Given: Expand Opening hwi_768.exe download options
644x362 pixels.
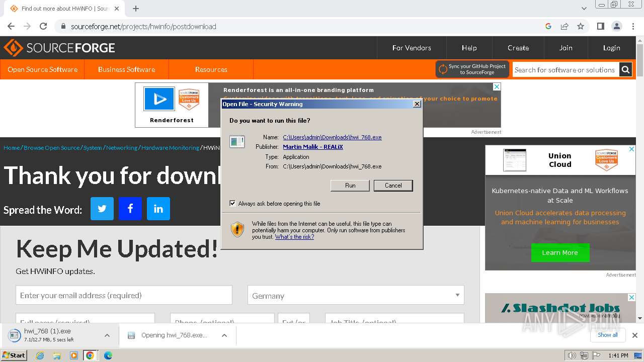Looking at the screenshot, I should pos(224,335).
